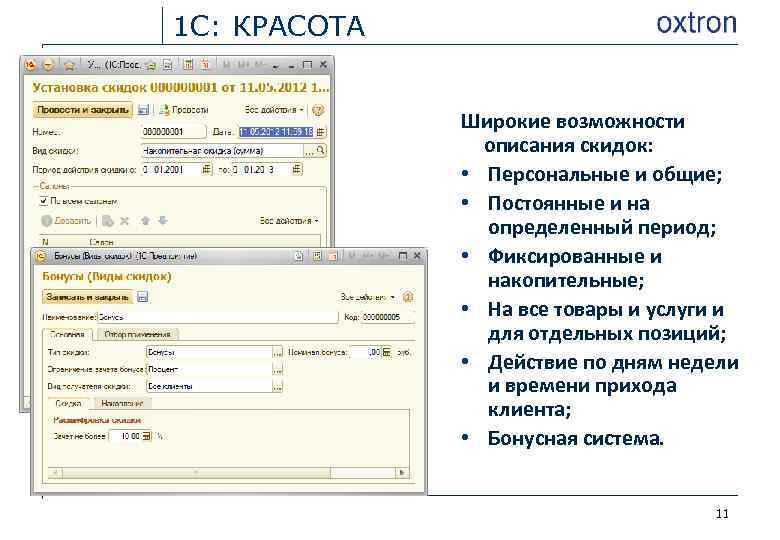Click the delete X icon in salons toolbar
The height and width of the screenshot is (540, 780).
124,221
